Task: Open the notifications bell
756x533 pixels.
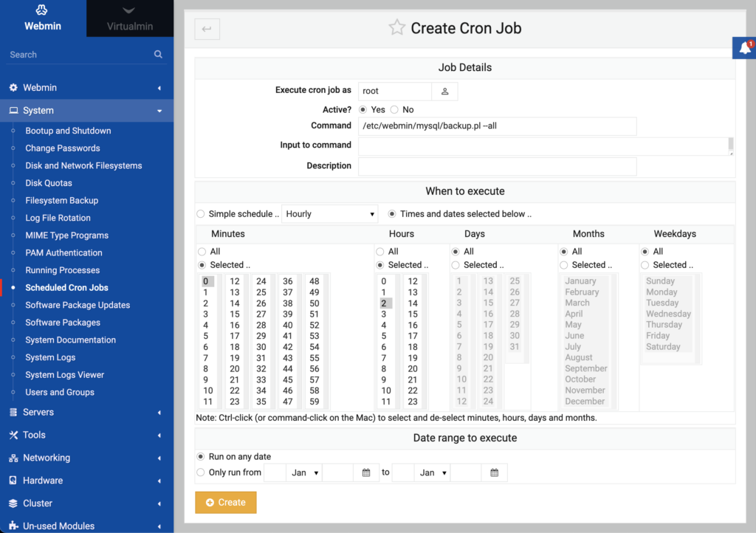Action: [745, 47]
